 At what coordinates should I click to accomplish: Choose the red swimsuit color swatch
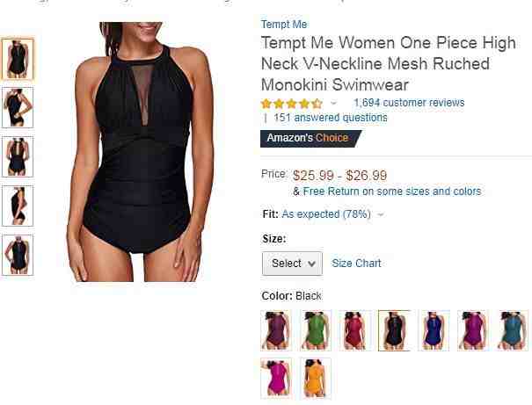tap(354, 330)
